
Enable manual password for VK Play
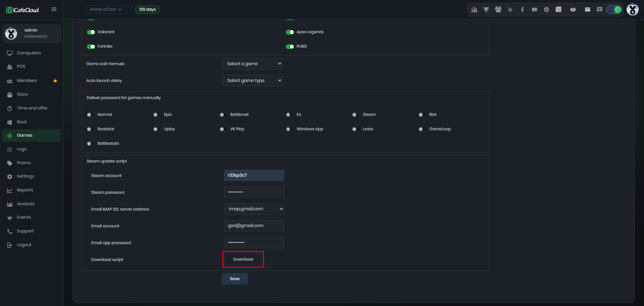223,129
